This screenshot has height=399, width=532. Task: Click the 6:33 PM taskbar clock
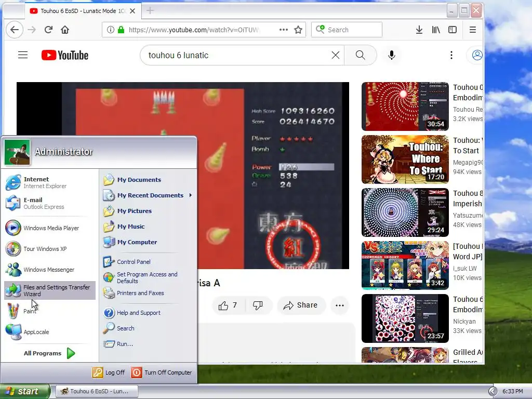tap(512, 392)
